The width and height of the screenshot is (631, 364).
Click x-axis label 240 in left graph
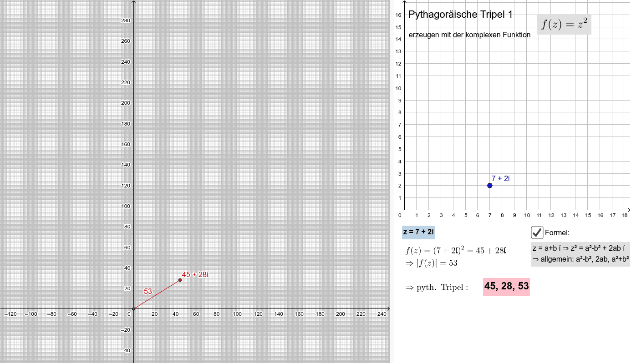point(382,314)
